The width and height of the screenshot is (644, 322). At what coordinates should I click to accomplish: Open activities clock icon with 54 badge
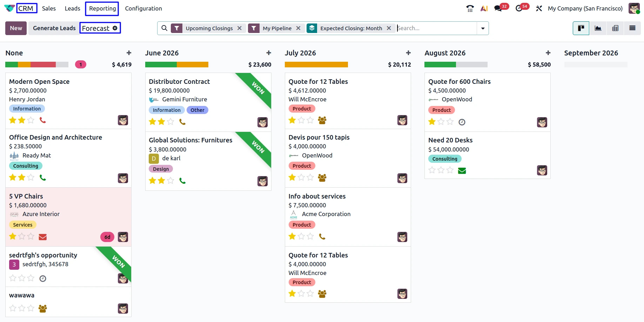519,8
